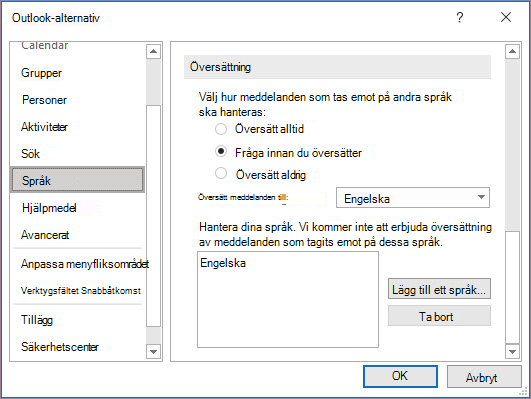Viewport: 531px width, 399px height.
Task: Open the Engelska language dropdown
Action: (x=413, y=197)
